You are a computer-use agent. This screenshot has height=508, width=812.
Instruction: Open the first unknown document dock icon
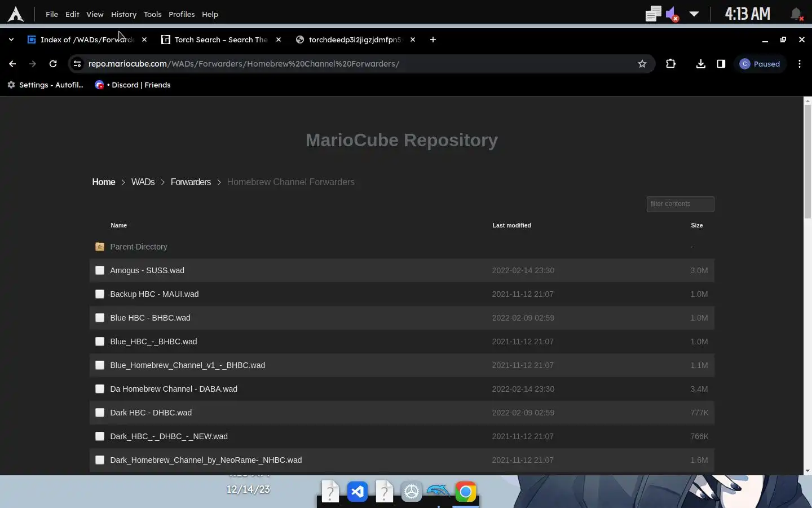330,492
